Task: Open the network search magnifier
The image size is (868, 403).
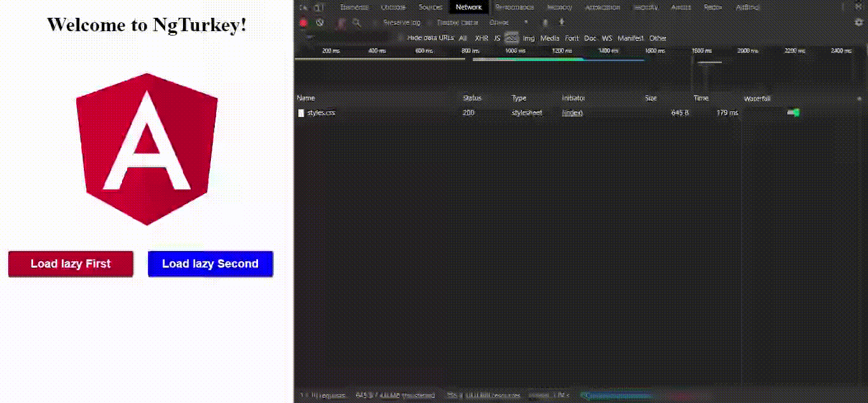Action: pos(356,22)
